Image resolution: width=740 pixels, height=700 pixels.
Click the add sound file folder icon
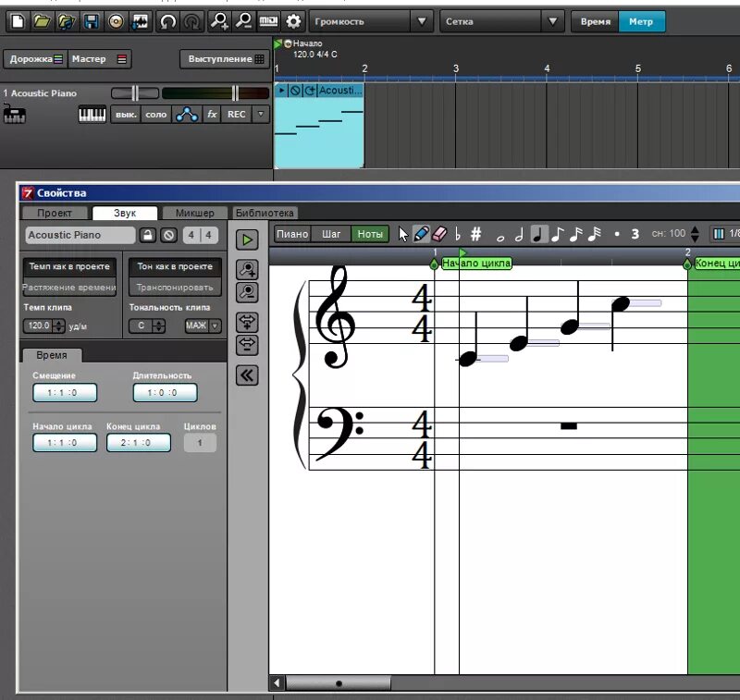point(67,21)
